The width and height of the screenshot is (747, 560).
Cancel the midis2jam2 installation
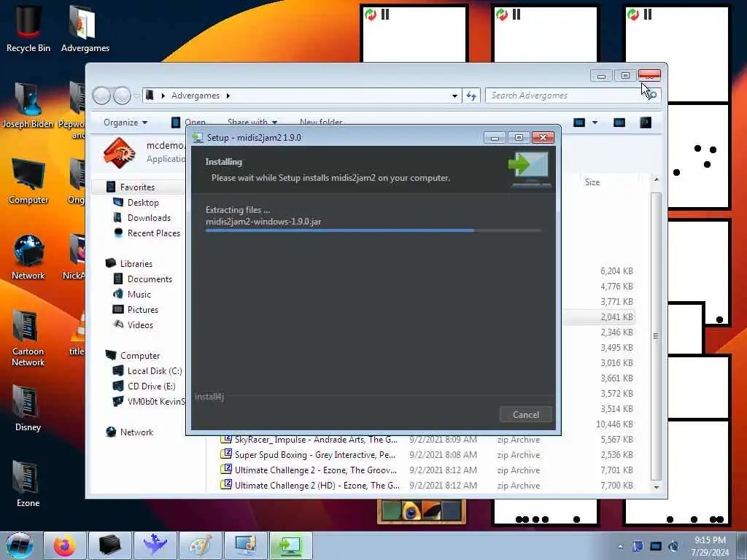click(526, 414)
